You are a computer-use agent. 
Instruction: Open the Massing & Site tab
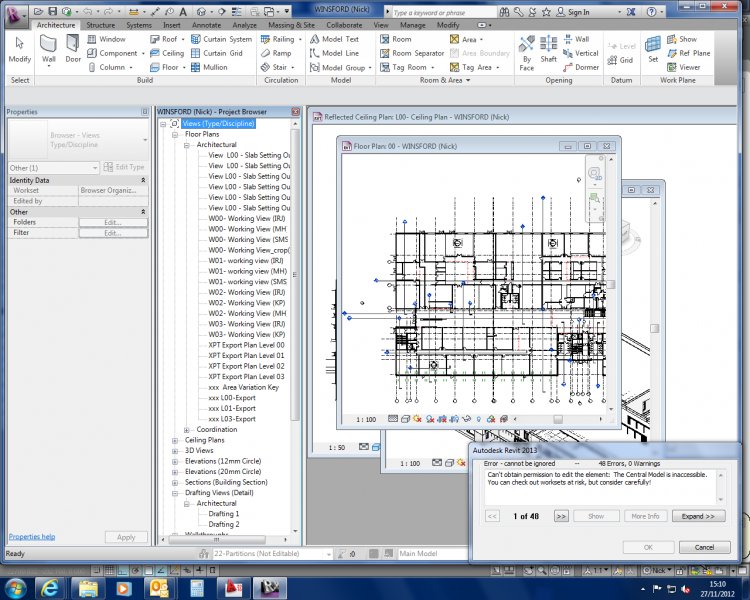293,24
